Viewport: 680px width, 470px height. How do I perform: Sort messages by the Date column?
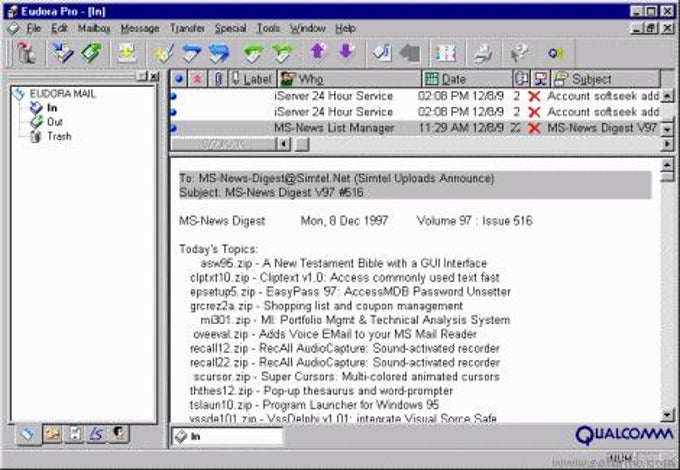[x=467, y=79]
